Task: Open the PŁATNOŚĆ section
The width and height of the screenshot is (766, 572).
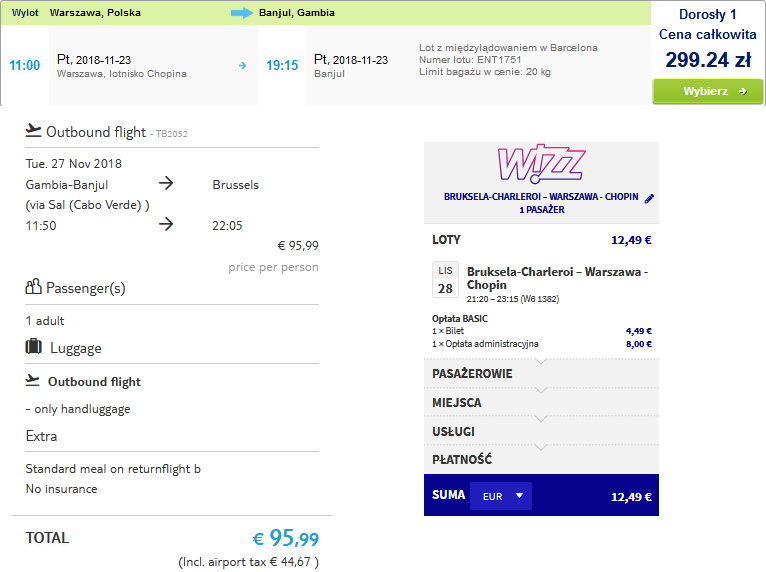Action: [x=541, y=460]
